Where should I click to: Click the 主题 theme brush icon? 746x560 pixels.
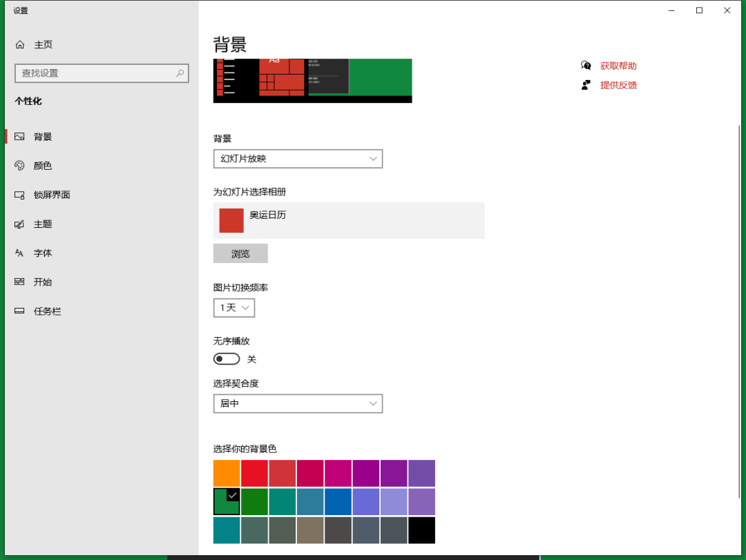[19, 224]
